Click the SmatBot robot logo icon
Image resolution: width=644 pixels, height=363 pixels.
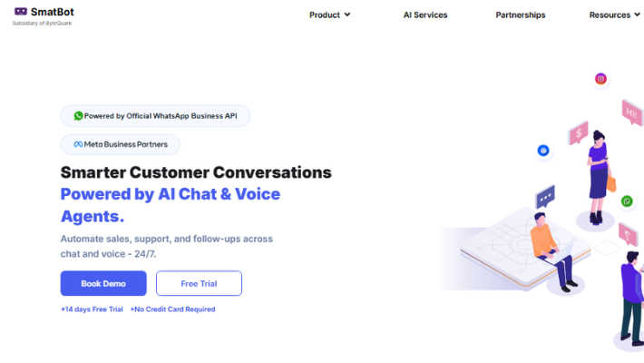[x=20, y=12]
